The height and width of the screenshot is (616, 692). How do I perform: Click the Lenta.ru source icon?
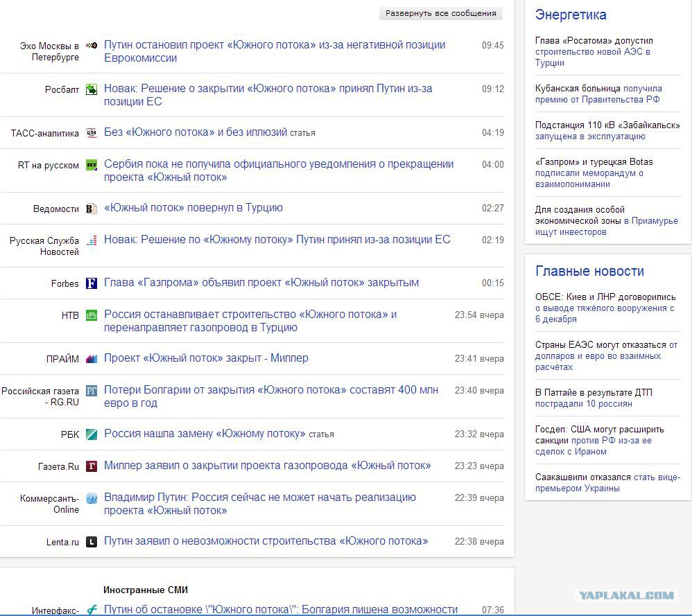[x=92, y=541]
